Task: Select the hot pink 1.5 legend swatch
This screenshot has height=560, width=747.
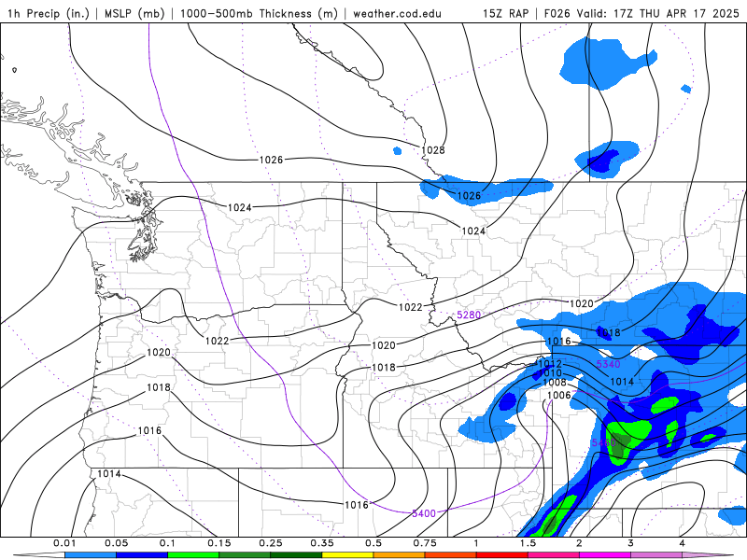Action: click(x=553, y=555)
